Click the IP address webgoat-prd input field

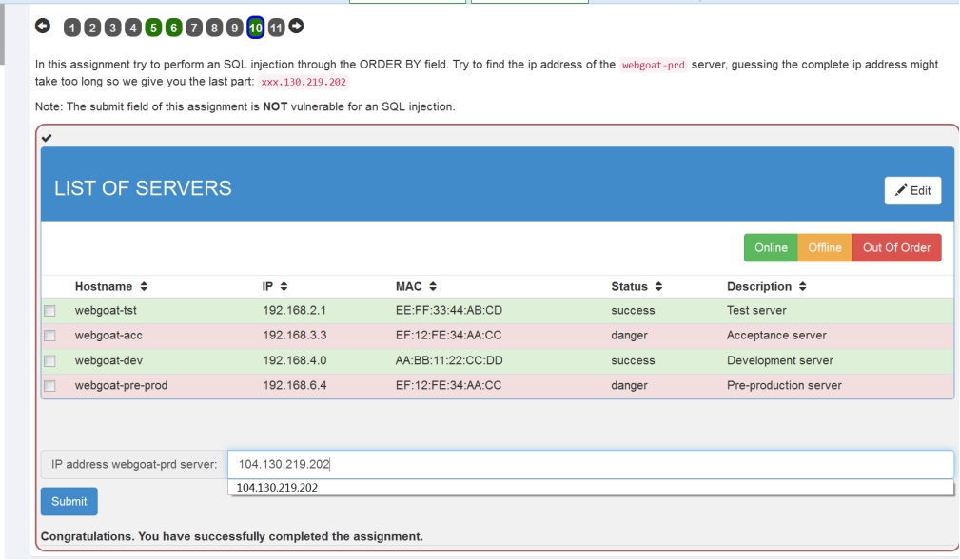(x=591, y=465)
